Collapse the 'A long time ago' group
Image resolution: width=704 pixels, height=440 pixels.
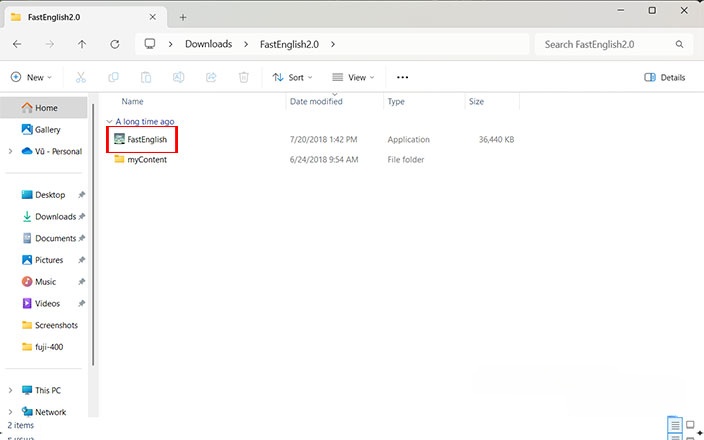[109, 122]
